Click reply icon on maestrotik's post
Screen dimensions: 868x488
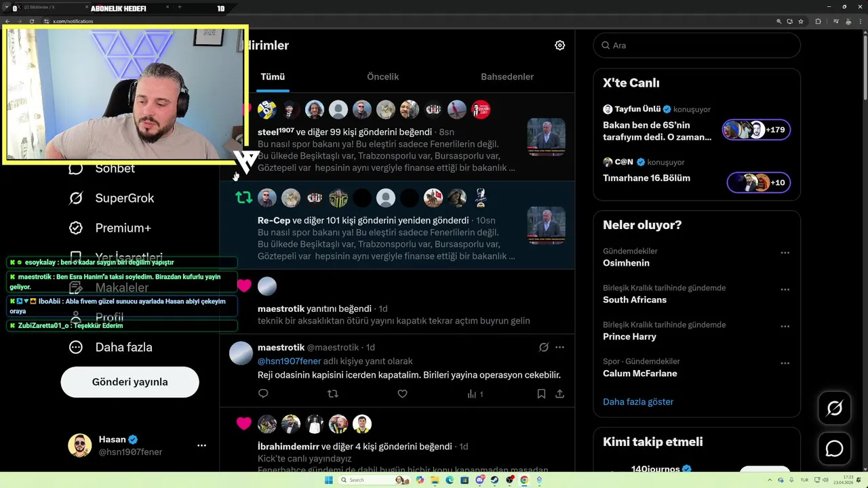coord(263,394)
